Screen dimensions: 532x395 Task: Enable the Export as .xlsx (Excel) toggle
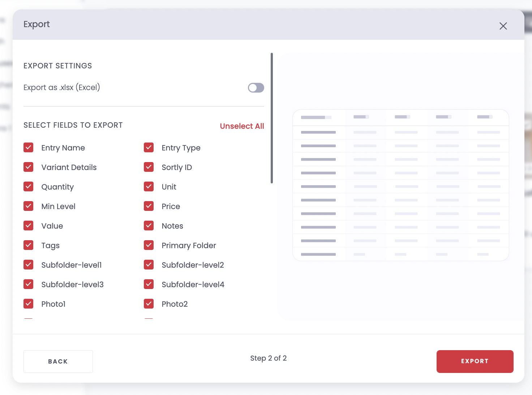point(256,88)
